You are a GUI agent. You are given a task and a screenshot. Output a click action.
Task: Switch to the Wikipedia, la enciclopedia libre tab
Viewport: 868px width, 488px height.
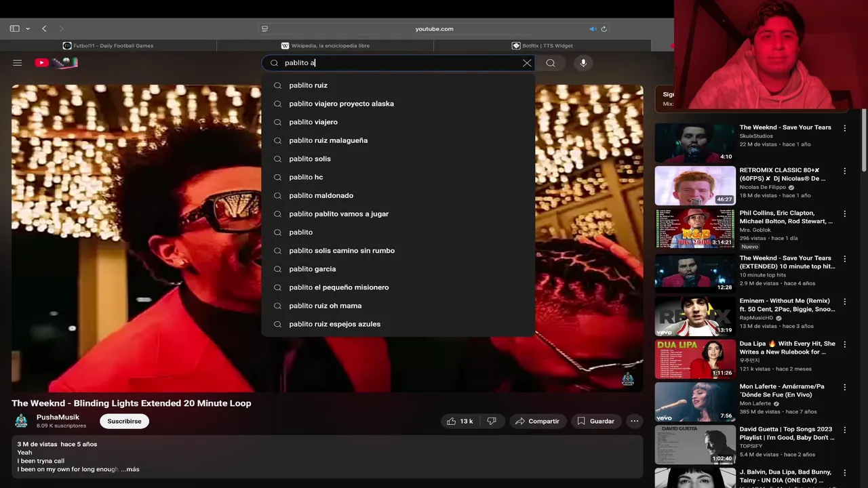point(325,45)
